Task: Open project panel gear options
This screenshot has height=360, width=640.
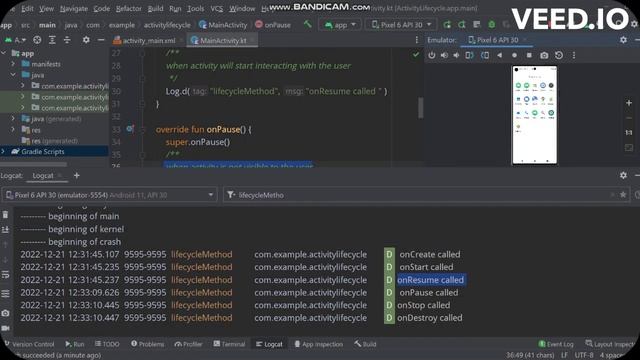Action: (86, 40)
